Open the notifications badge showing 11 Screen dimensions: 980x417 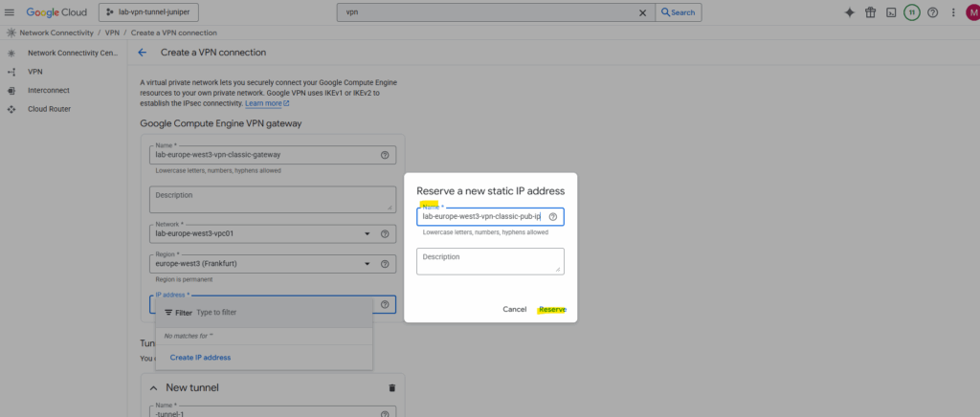coord(912,12)
